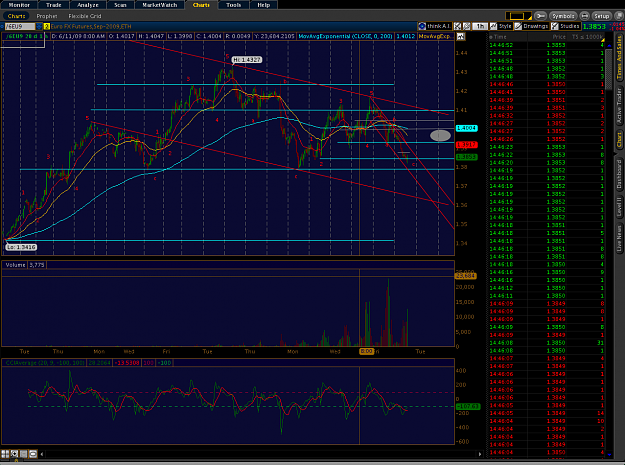The height and width of the screenshot is (465, 625).
Task: Open the Times And Sales side tab
Action: [x=619, y=57]
